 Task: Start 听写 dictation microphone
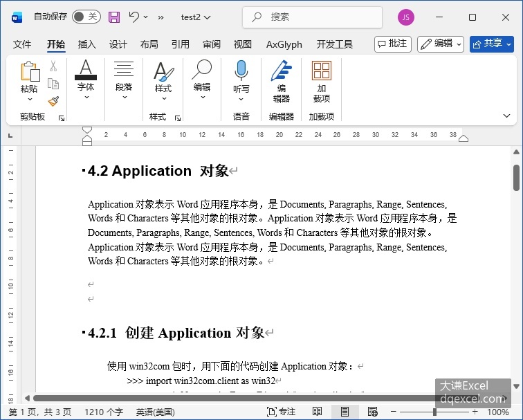click(x=241, y=71)
